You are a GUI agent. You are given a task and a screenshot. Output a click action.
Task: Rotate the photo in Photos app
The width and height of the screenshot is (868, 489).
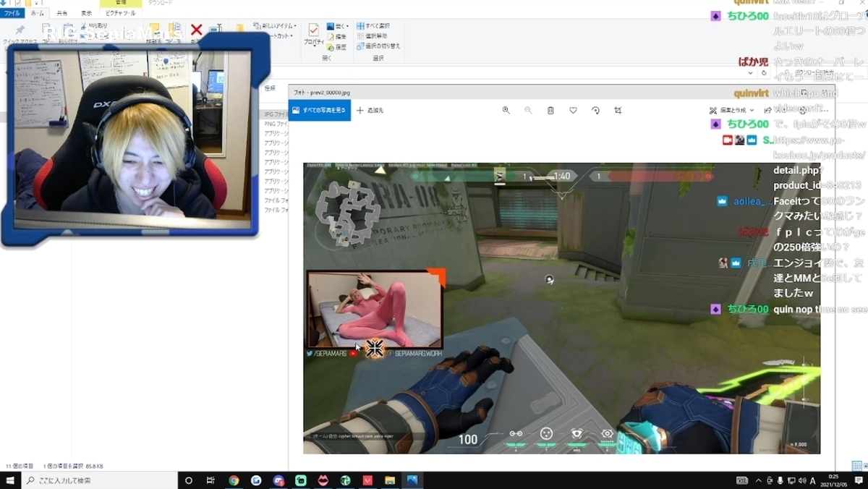coord(595,110)
